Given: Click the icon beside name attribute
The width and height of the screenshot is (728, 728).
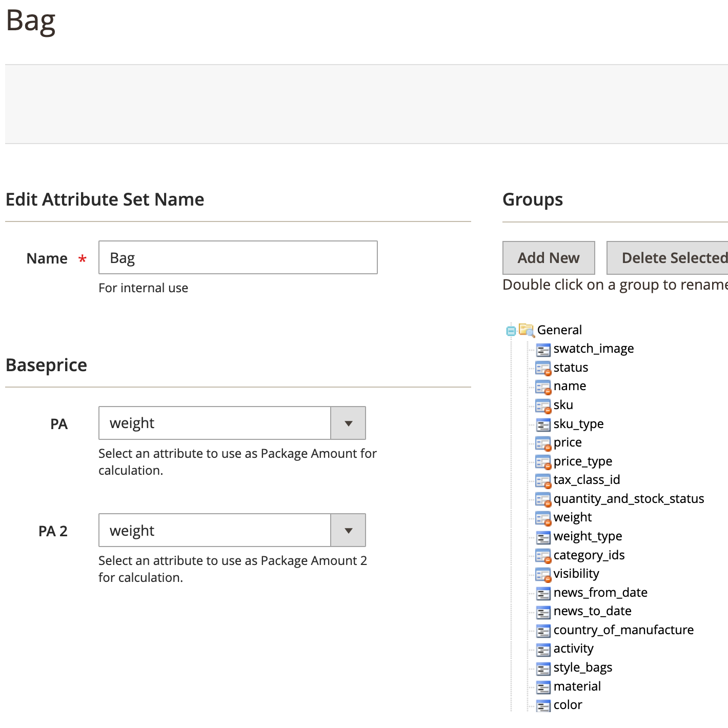Looking at the screenshot, I should 543,387.
